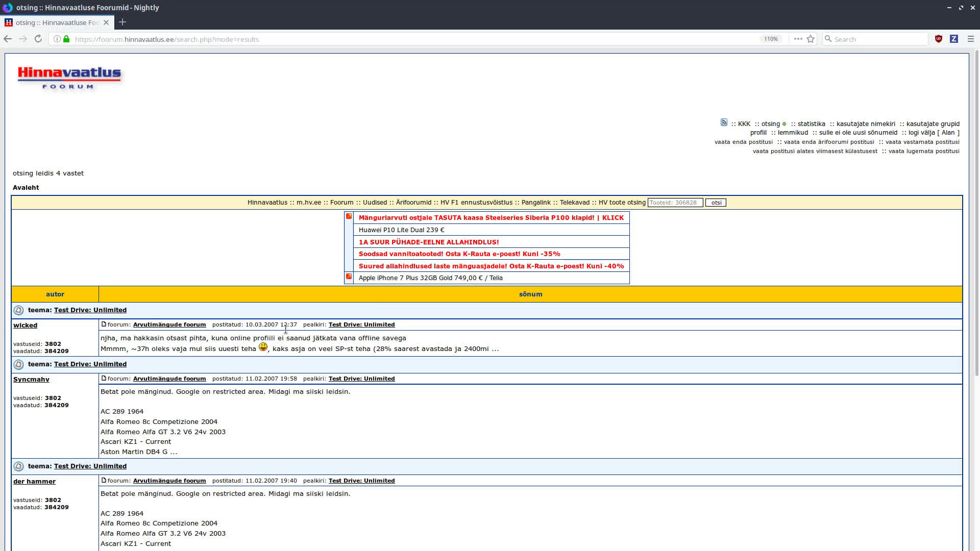Click the topic icon of the first result
This screenshot has width=980, height=551.
[18, 310]
